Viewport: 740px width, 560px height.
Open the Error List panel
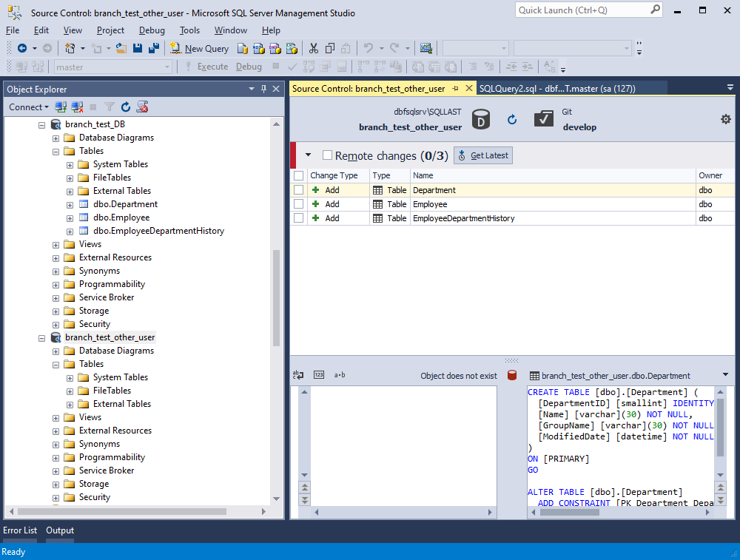tap(20, 530)
